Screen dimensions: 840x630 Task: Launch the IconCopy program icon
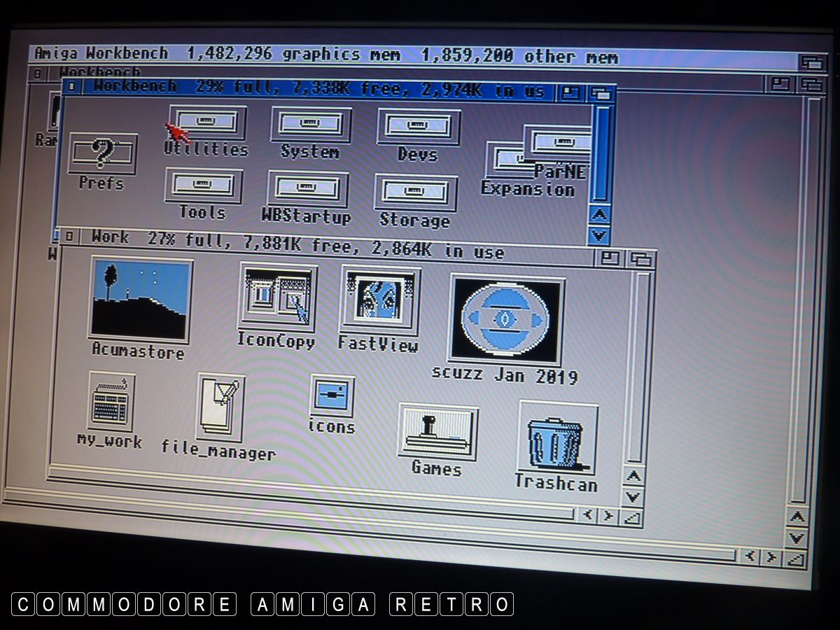[x=277, y=297]
